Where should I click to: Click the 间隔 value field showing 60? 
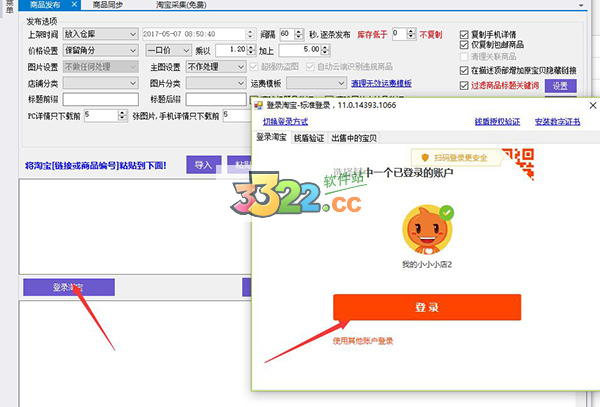click(x=287, y=34)
